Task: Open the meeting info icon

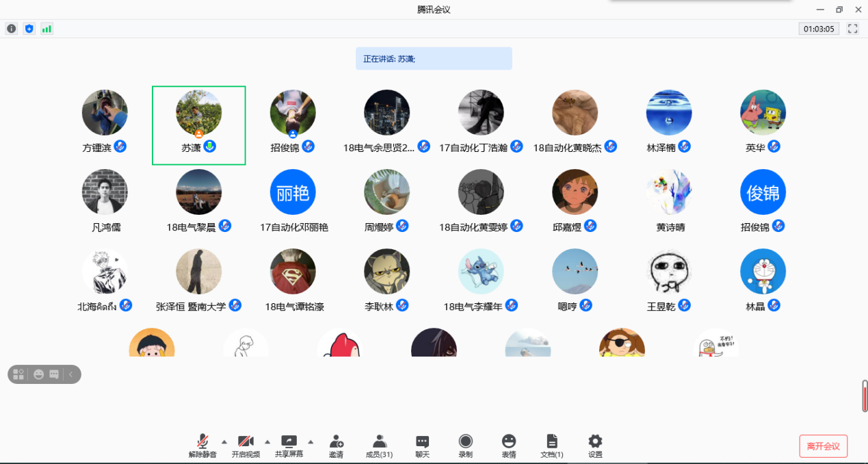Action: click(x=12, y=29)
